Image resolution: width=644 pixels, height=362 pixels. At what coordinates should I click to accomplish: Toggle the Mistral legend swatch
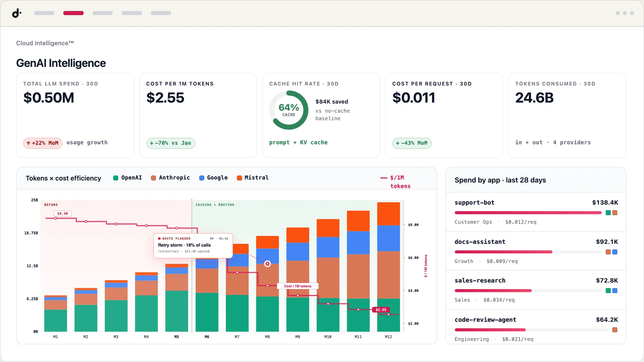click(239, 178)
